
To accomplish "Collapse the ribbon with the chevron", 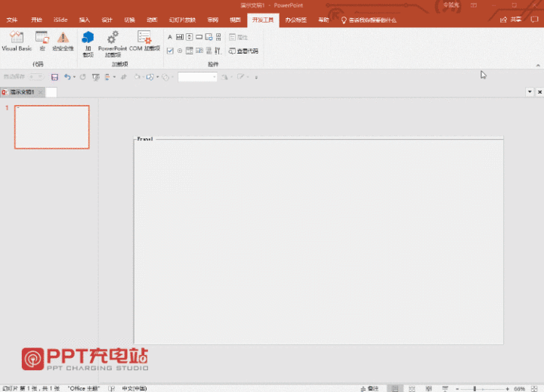I will [x=538, y=65].
